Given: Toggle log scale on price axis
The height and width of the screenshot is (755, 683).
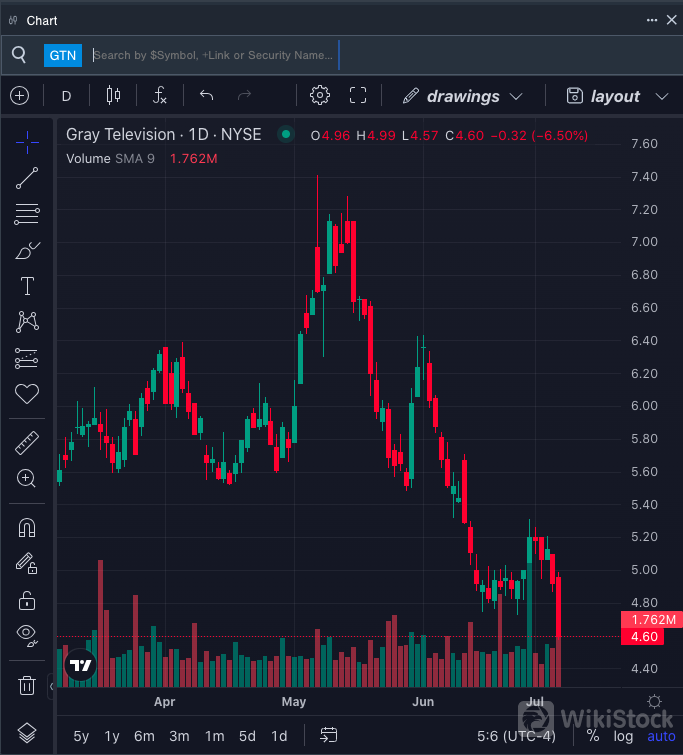Looking at the screenshot, I should coord(623,736).
